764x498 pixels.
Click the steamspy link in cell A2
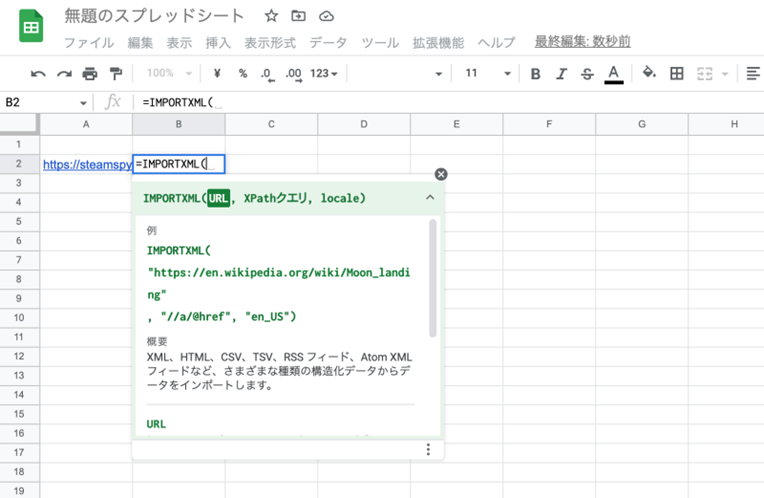pos(87,165)
